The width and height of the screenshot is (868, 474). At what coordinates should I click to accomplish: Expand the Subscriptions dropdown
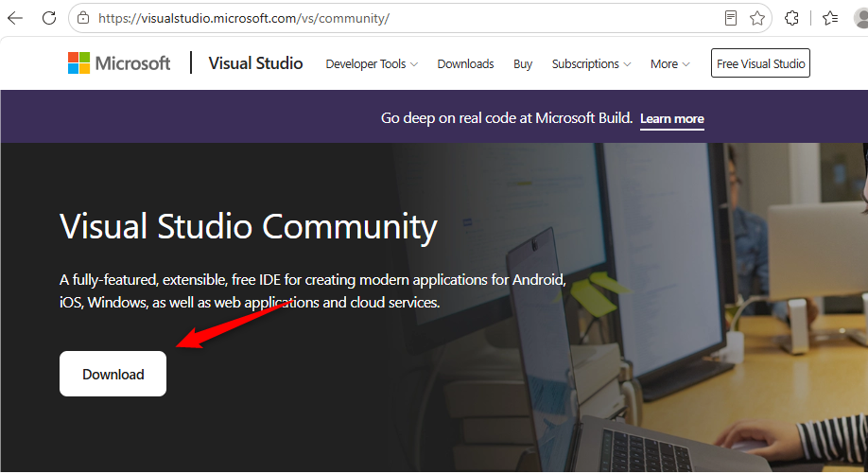(591, 63)
